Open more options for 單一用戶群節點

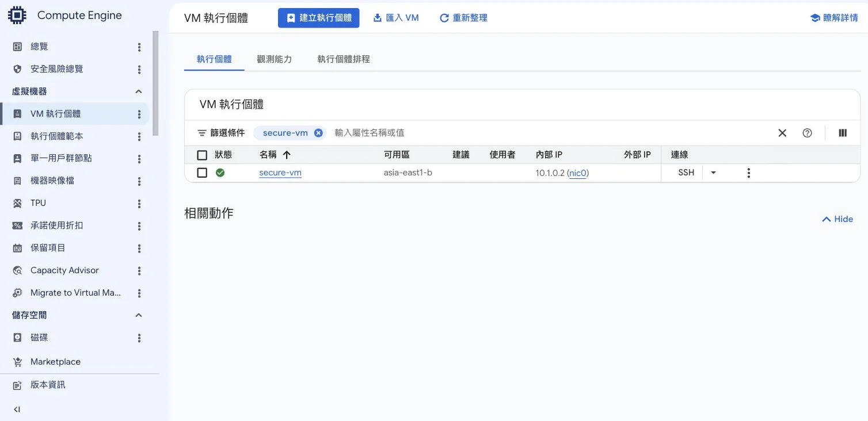(x=139, y=159)
